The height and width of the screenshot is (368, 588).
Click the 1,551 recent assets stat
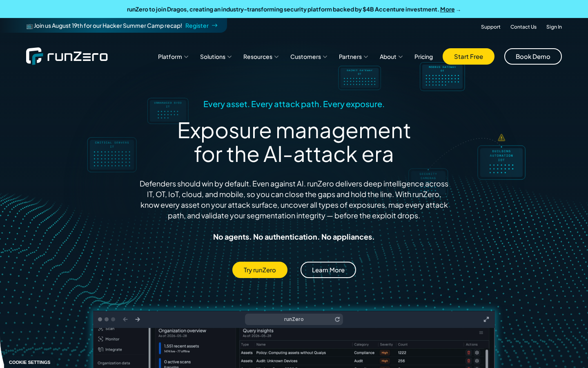pyautogui.click(x=181, y=346)
